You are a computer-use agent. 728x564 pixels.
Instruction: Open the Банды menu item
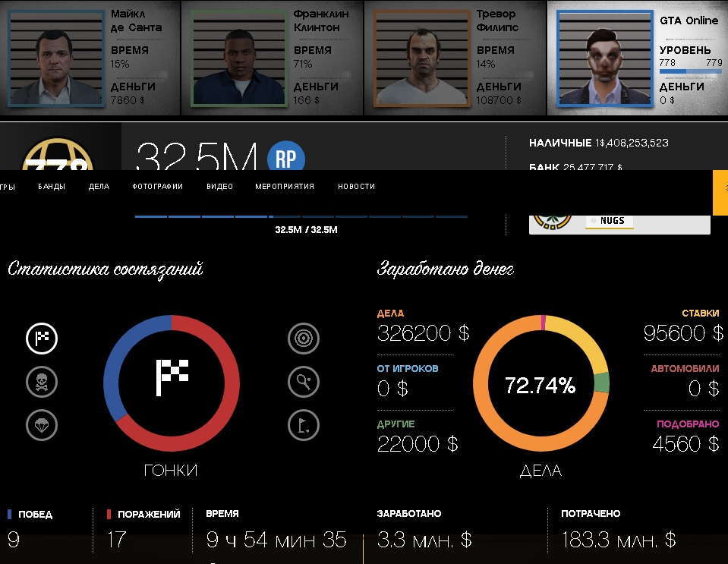(x=52, y=187)
